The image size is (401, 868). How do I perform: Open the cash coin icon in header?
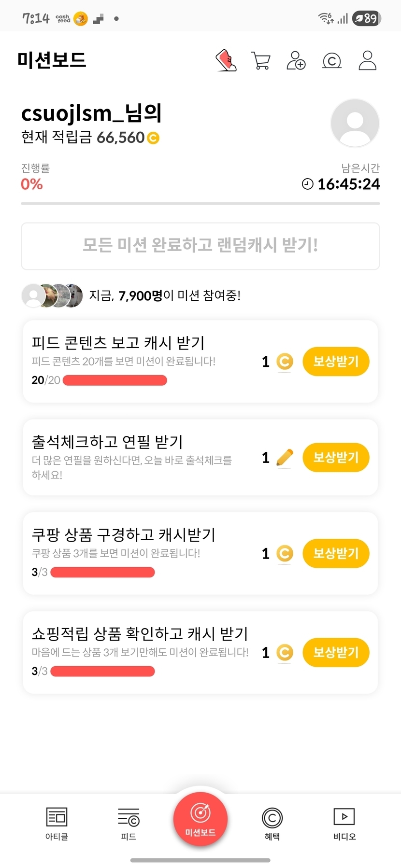(332, 61)
